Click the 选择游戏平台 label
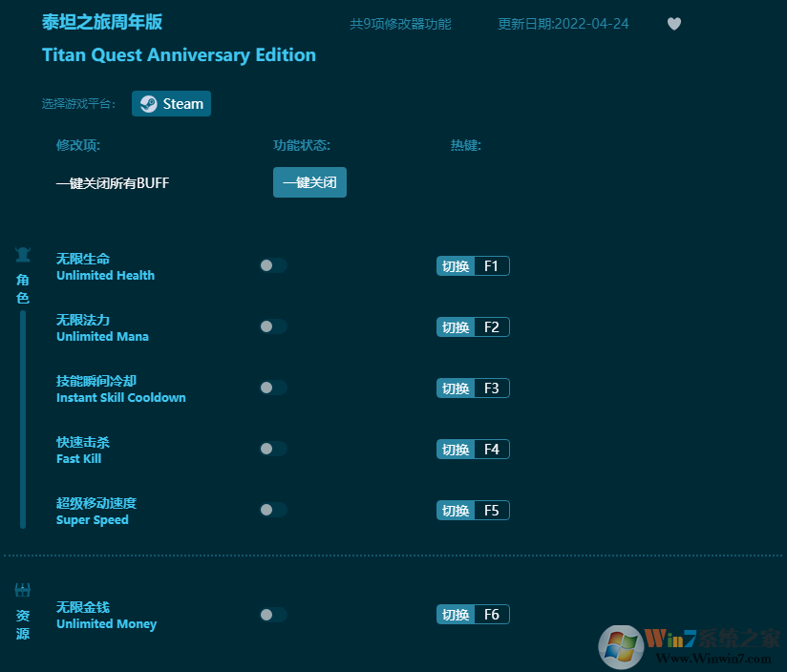 [79, 104]
